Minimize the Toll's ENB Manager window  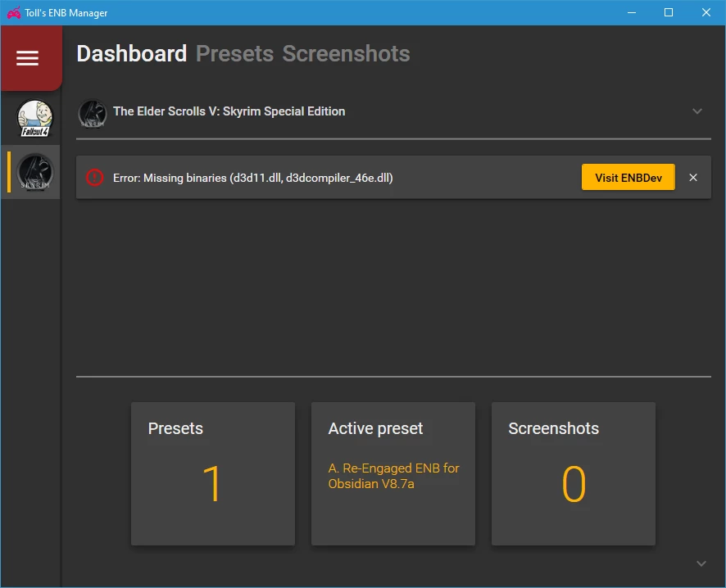click(632, 12)
